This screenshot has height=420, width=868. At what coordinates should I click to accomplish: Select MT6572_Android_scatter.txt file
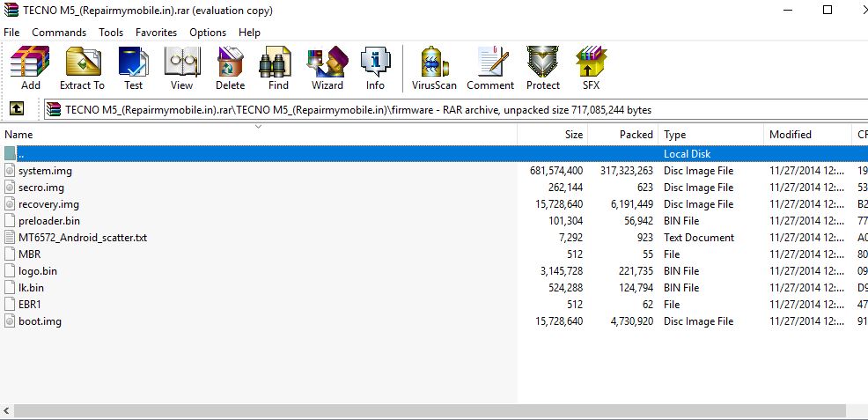pyautogui.click(x=82, y=238)
